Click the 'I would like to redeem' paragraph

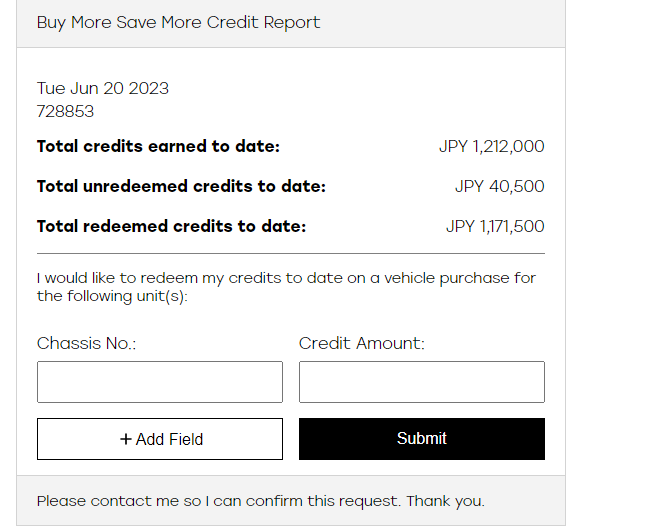pos(286,287)
